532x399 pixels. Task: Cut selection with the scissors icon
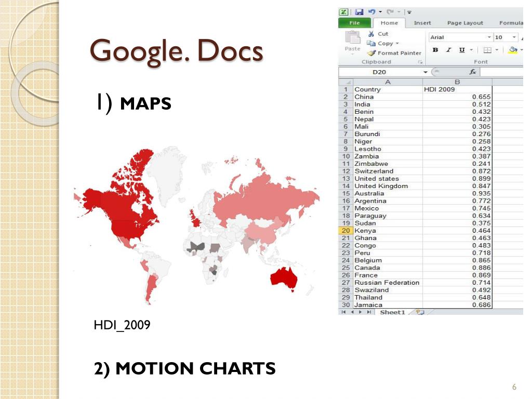coord(371,34)
